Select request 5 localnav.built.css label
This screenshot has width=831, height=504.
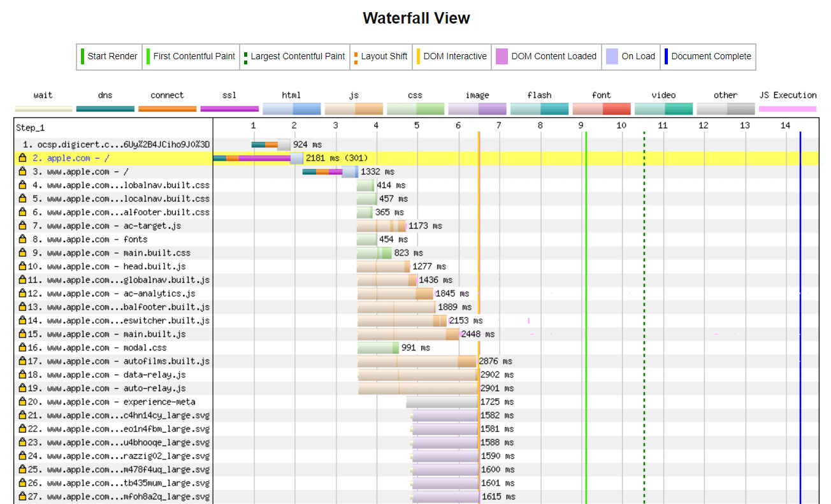(x=121, y=199)
